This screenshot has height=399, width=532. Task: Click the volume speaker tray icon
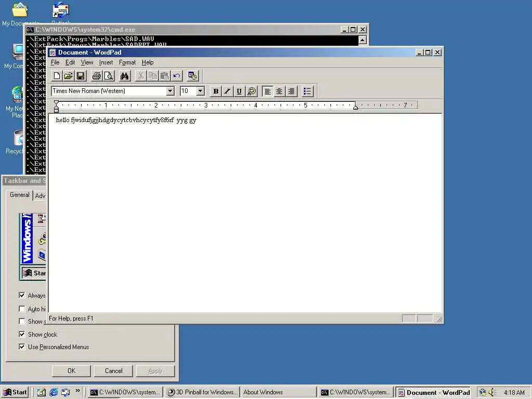491,392
